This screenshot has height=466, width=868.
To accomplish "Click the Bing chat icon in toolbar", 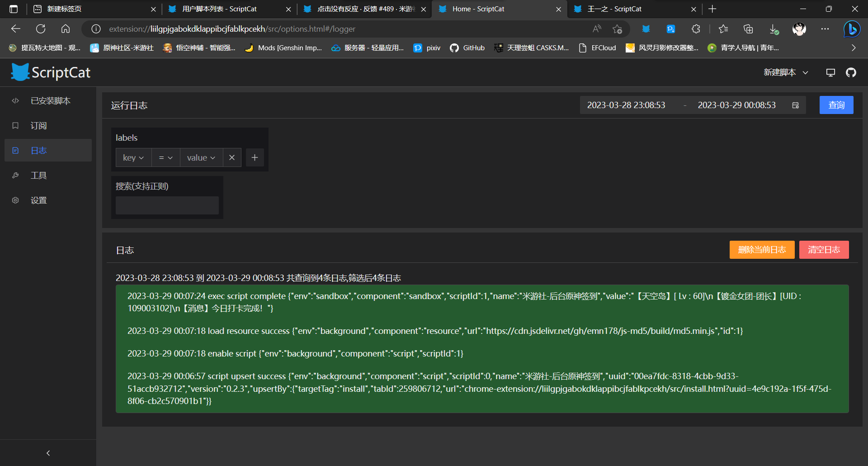I will (x=852, y=29).
